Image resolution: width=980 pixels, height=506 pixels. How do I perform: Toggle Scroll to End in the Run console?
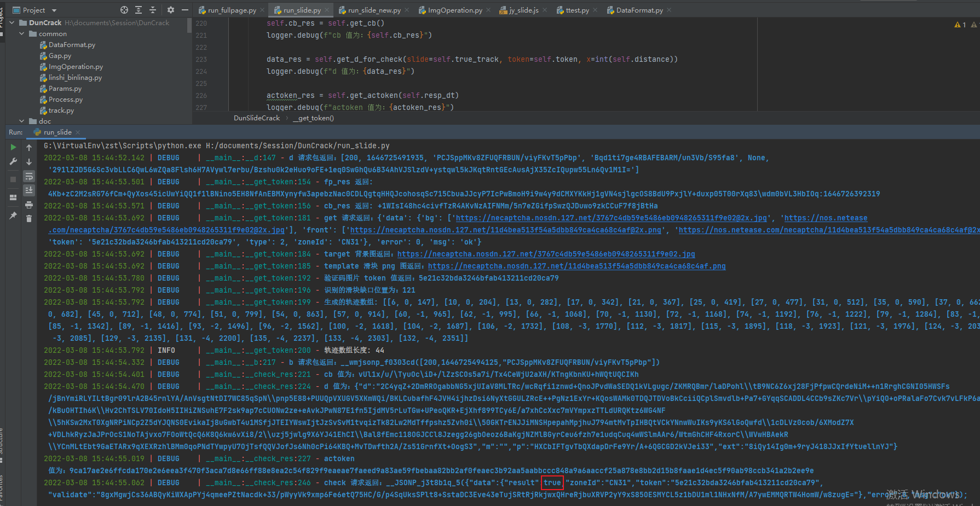[x=29, y=190]
